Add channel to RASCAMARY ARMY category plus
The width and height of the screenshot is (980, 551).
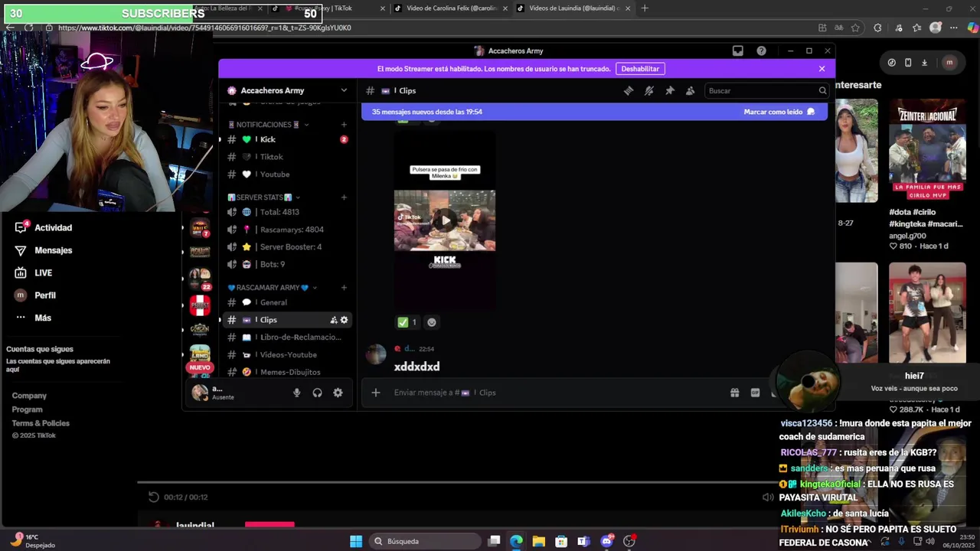[344, 288]
